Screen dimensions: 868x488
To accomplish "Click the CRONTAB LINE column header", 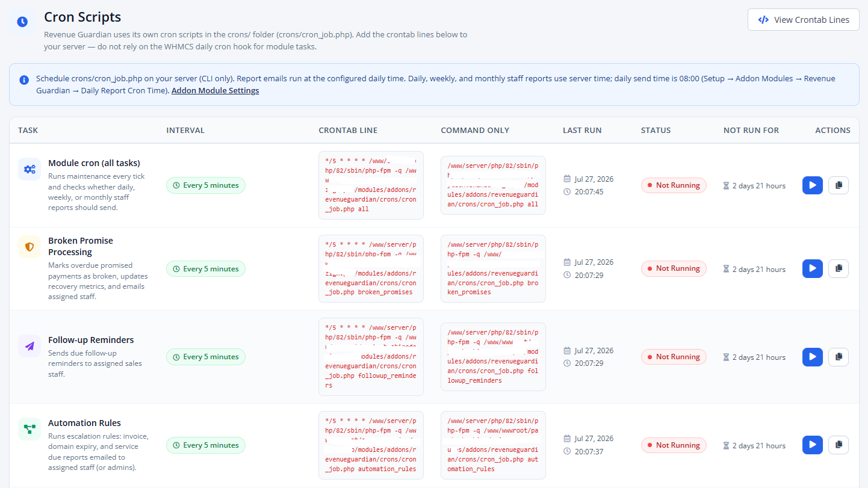I will (x=348, y=130).
